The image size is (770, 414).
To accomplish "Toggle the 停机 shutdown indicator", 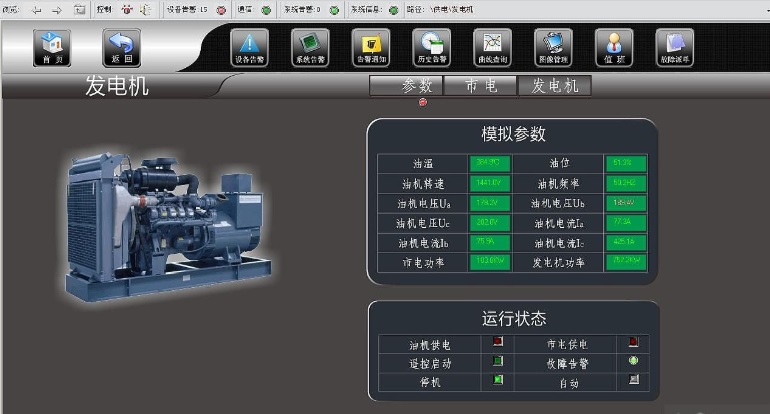I will [x=498, y=380].
